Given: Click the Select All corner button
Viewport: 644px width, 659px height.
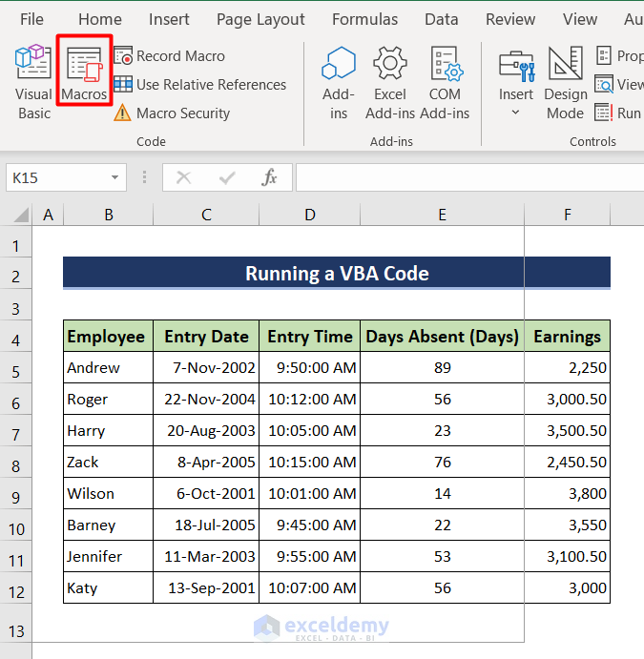Looking at the screenshot, I should point(15,216).
